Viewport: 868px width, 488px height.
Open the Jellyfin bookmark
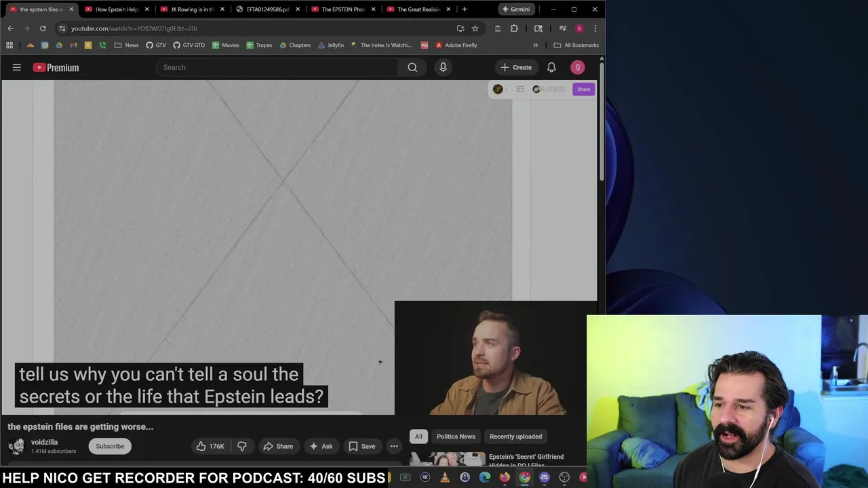tap(330, 45)
